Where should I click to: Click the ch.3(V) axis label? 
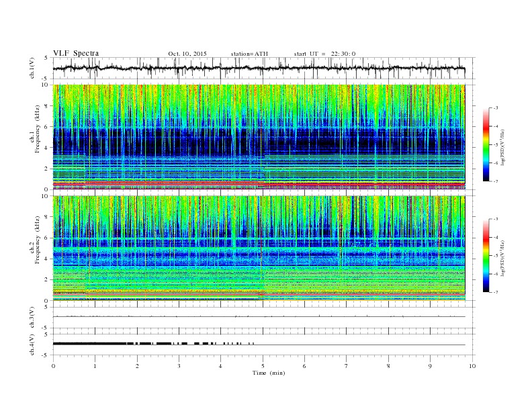[32, 318]
